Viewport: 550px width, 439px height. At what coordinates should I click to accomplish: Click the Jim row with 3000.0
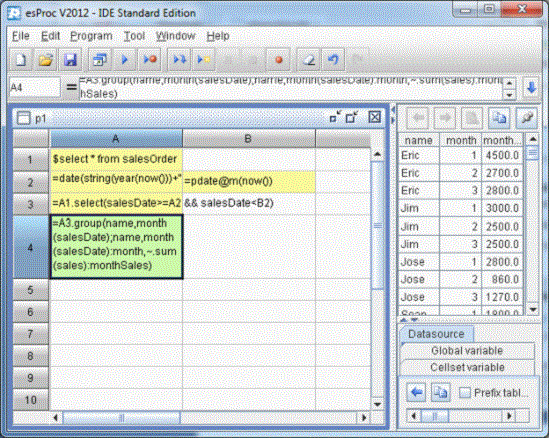click(460, 208)
